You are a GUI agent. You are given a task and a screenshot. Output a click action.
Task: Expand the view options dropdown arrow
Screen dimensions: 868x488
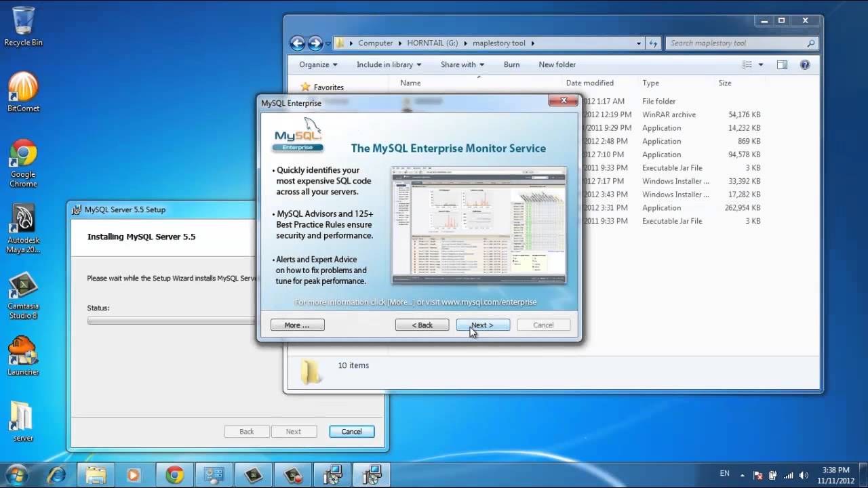(x=761, y=64)
